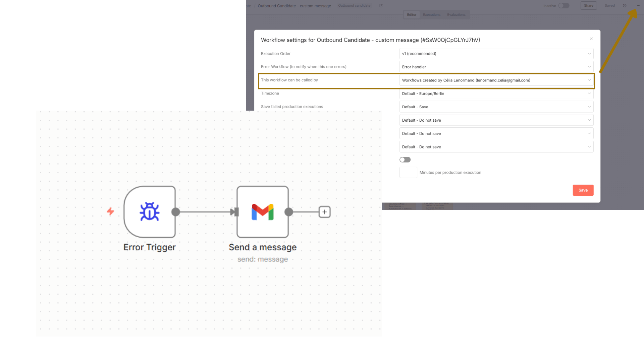Click the plus button after Gmail node
This screenshot has width=644, height=362.
(x=324, y=212)
